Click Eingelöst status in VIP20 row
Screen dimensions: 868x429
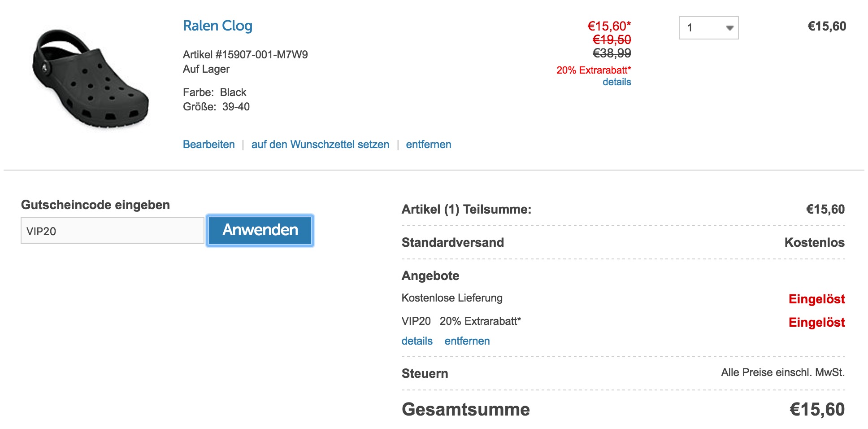(x=816, y=323)
